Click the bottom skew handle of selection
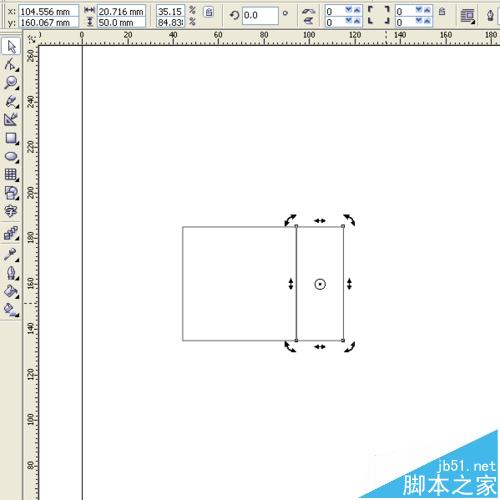Viewport: 500px width, 500px height. (x=320, y=347)
